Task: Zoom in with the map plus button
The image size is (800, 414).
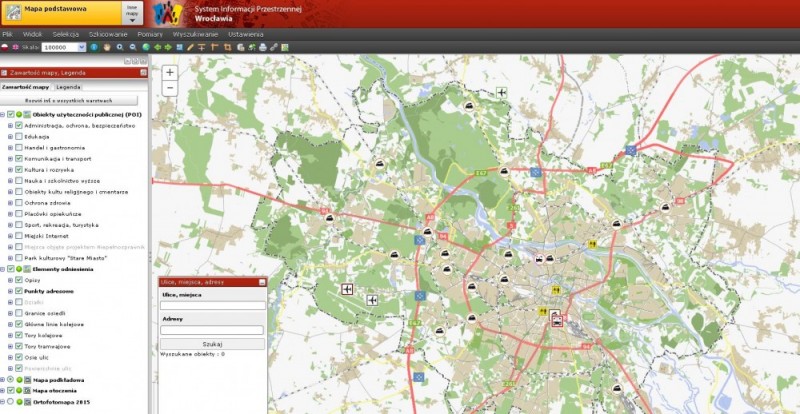Action: click(x=170, y=72)
